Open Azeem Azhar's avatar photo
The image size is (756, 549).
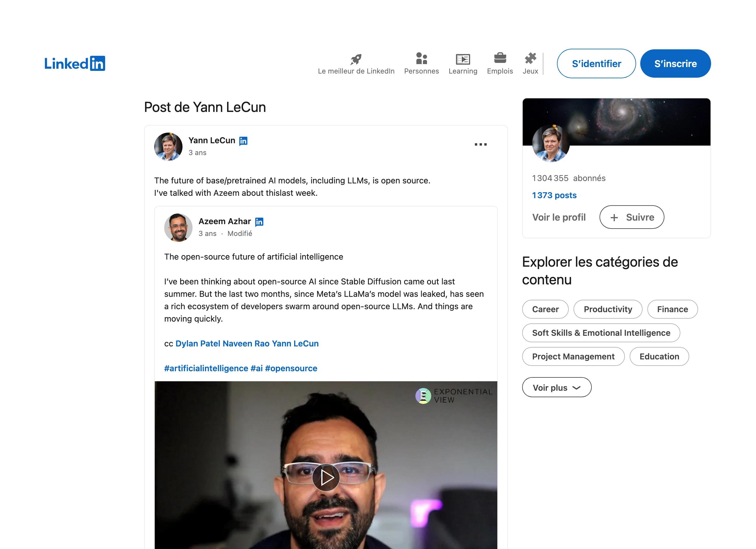pos(178,228)
